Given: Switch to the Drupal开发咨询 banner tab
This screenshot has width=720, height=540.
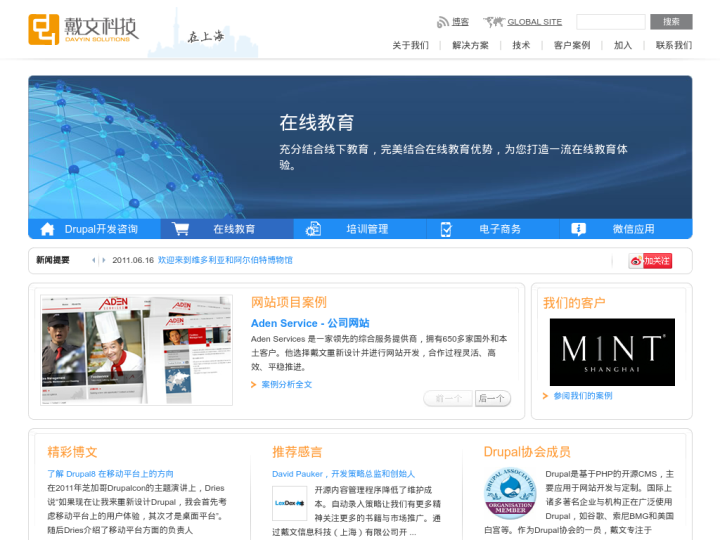Looking at the screenshot, I should (101, 229).
